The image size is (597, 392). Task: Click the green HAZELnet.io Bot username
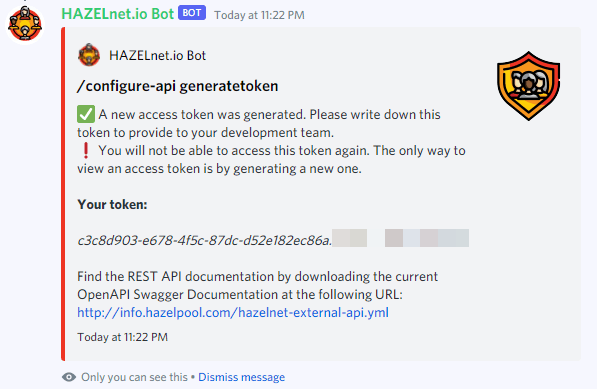pyautogui.click(x=118, y=14)
